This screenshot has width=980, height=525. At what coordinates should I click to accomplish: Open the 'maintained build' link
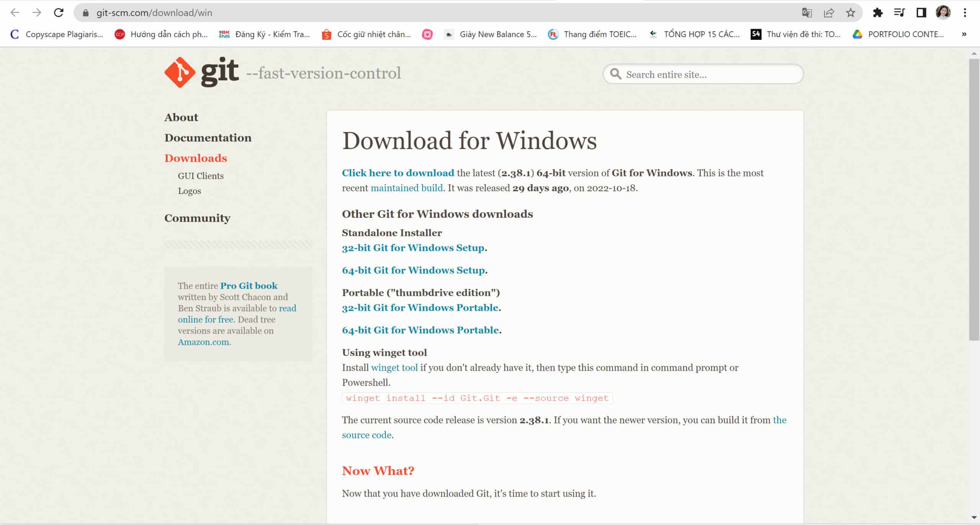(x=407, y=188)
